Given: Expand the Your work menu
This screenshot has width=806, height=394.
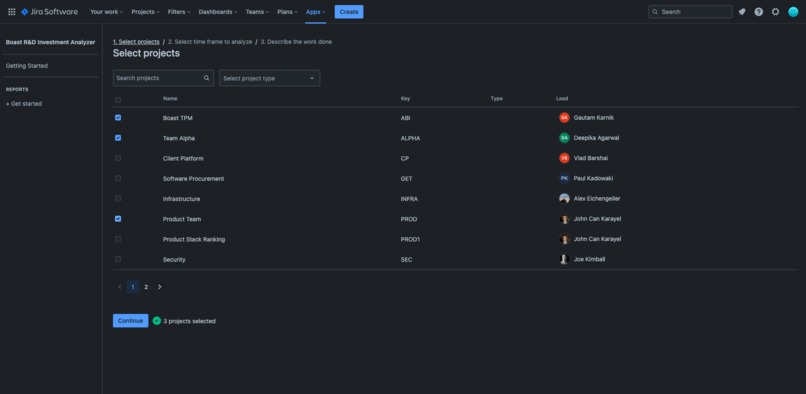Looking at the screenshot, I should pyautogui.click(x=106, y=12).
